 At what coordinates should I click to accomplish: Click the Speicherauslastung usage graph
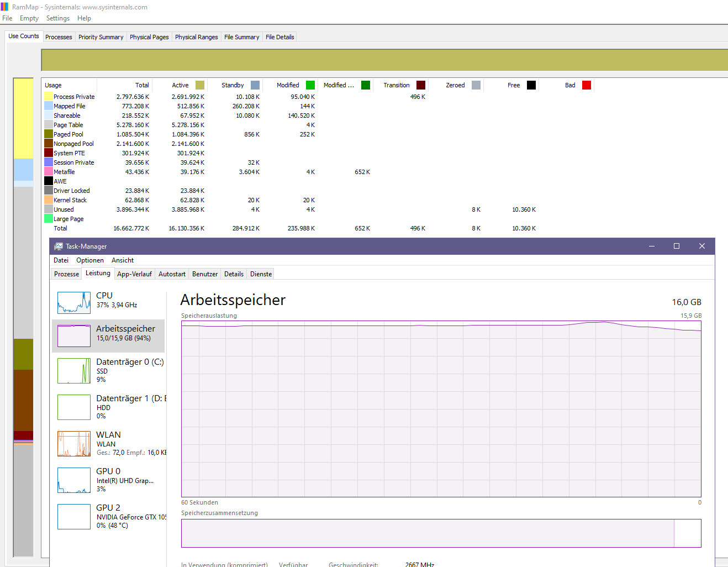441,408
